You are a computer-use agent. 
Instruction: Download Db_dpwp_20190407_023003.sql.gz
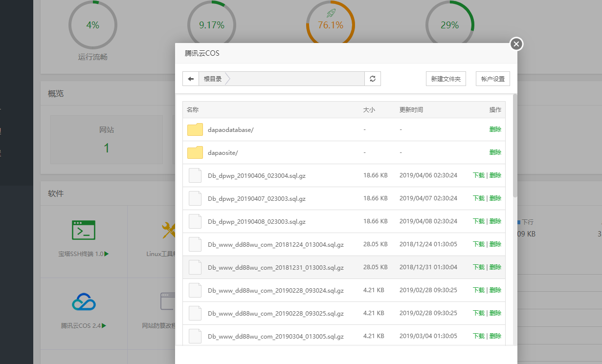[479, 198]
